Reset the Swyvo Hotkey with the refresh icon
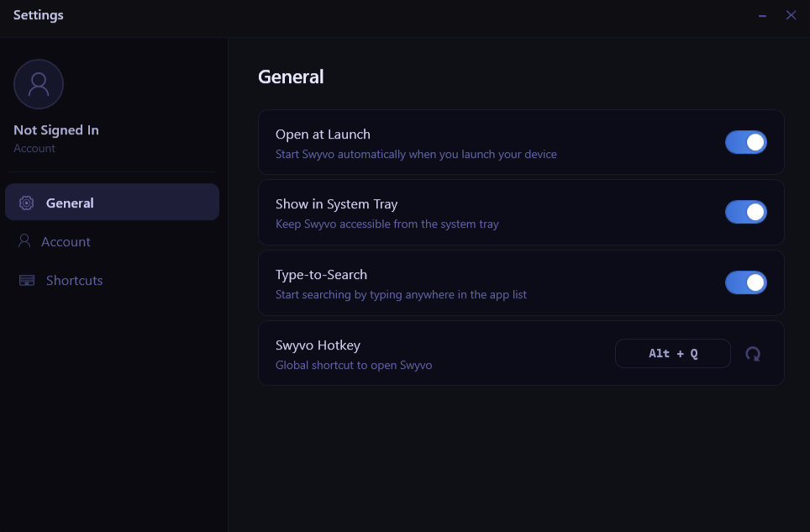 point(753,354)
